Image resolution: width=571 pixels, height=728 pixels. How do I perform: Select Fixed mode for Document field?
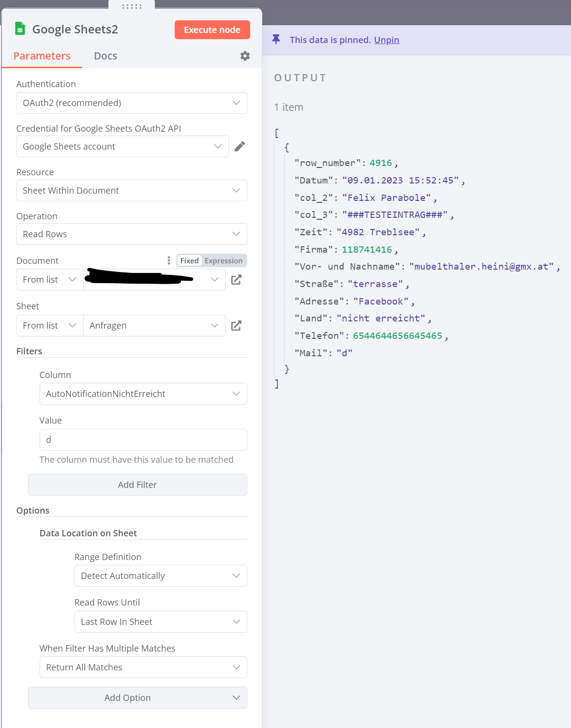[189, 260]
